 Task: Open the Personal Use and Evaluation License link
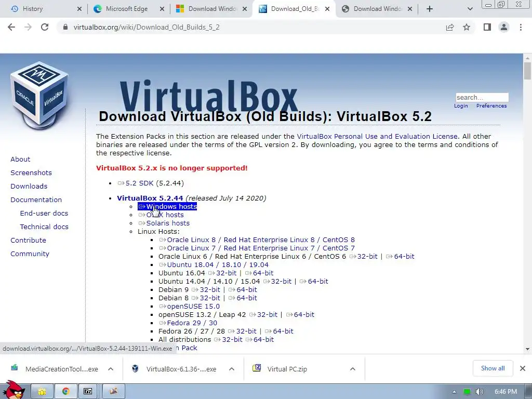coord(377,137)
